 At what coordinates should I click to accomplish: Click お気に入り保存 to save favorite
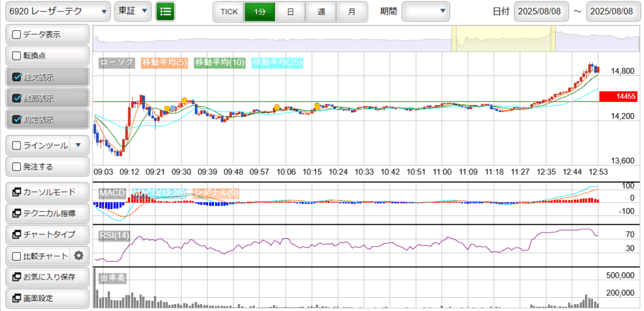click(x=47, y=277)
